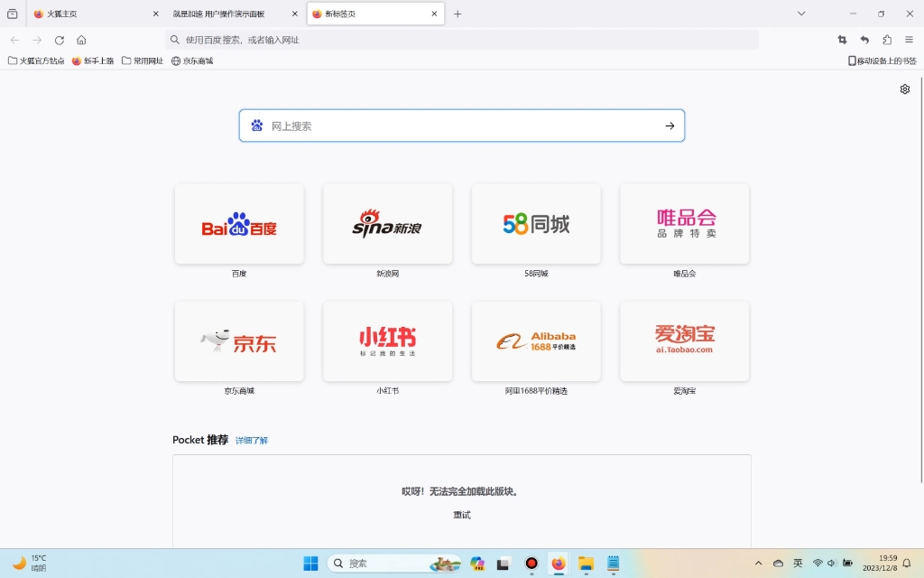Open the 新手上路 bookmark

click(x=93, y=61)
